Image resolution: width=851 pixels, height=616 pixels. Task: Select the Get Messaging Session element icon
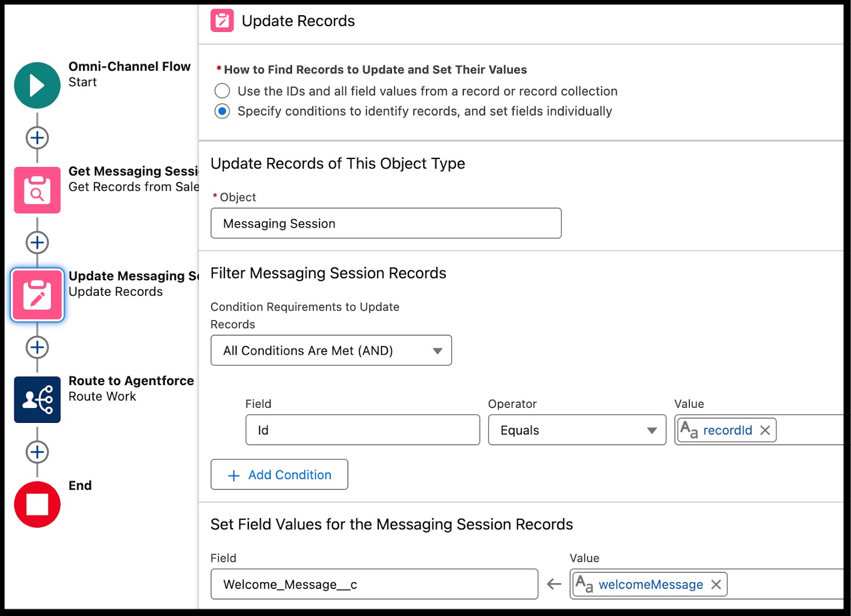pos(37,190)
